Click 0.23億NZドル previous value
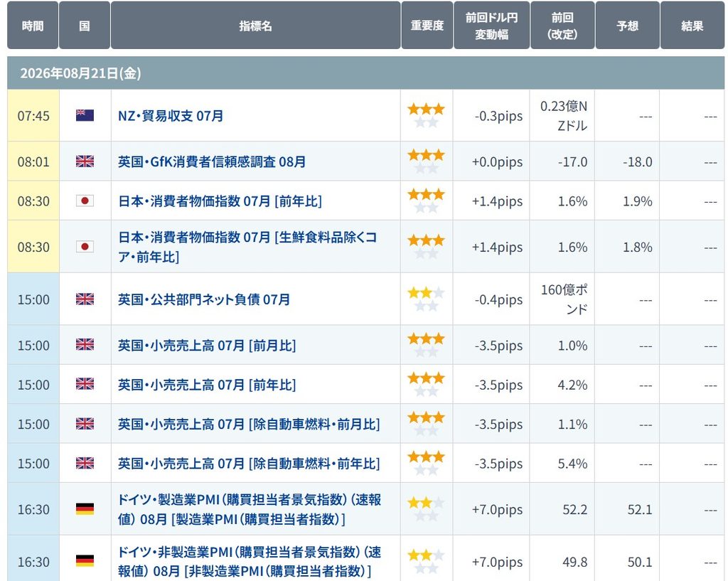Screen dimensions: 728x581 [x=564, y=116]
